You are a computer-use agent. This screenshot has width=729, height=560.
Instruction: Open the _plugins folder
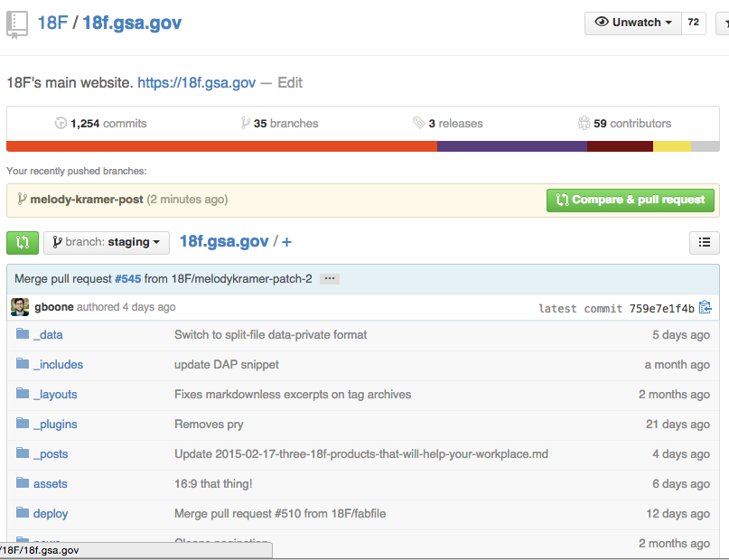tap(55, 425)
